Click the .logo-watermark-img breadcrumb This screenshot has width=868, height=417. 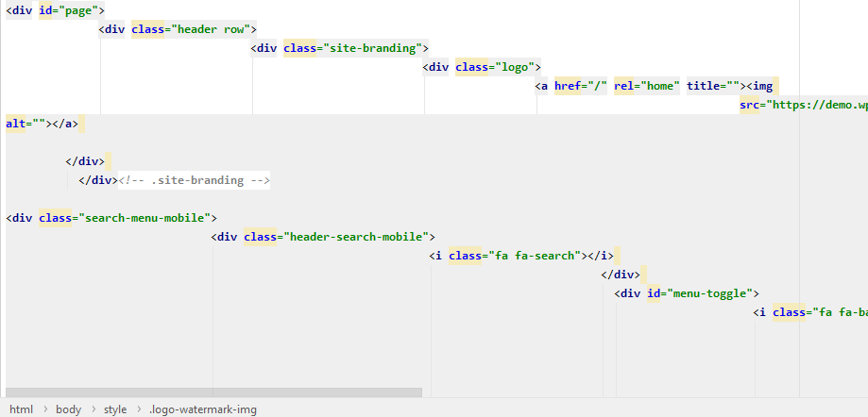pyautogui.click(x=202, y=409)
